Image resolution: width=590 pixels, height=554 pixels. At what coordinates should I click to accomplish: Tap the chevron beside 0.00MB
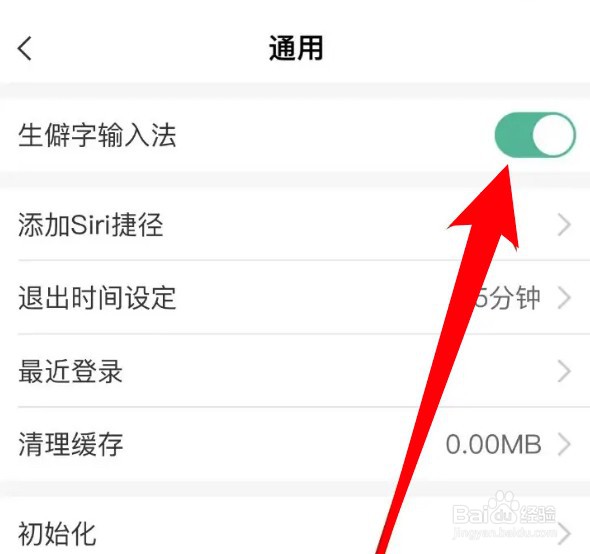(564, 444)
